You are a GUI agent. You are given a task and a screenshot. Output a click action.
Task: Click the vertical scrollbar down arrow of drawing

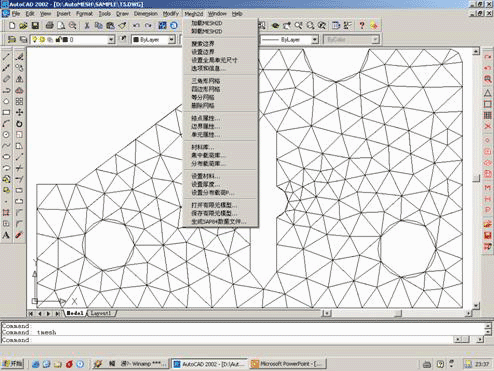(476, 305)
